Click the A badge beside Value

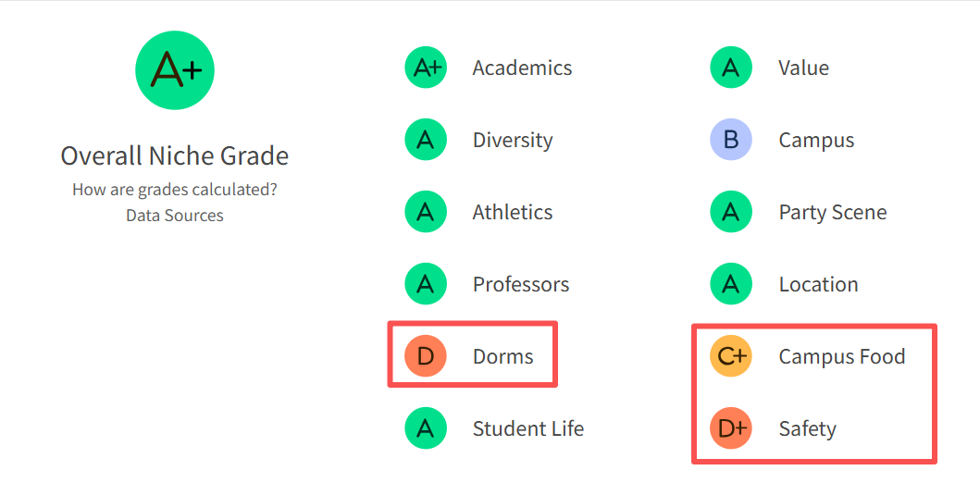731,68
